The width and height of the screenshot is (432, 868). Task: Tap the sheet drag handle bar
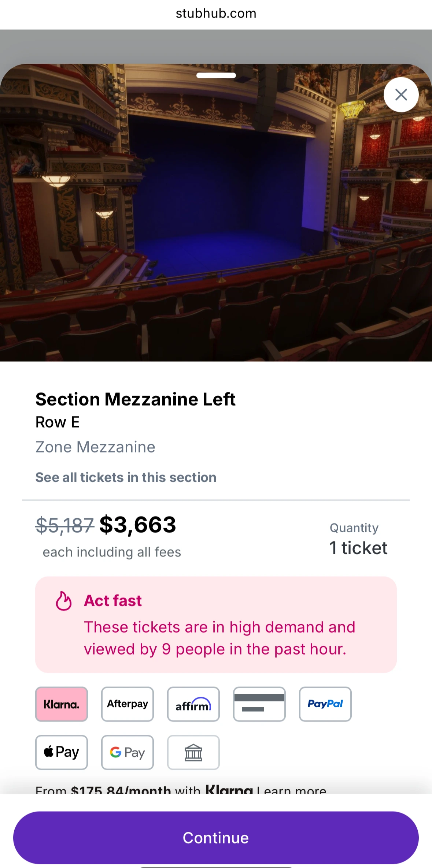216,75
